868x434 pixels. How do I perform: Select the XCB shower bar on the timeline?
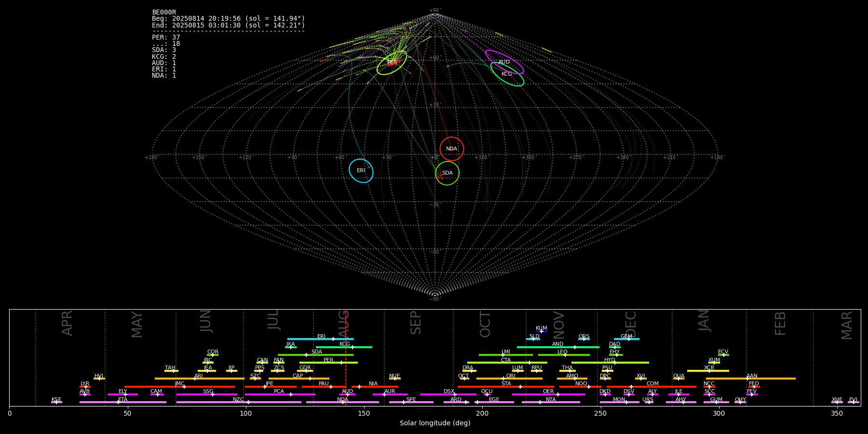point(708,371)
